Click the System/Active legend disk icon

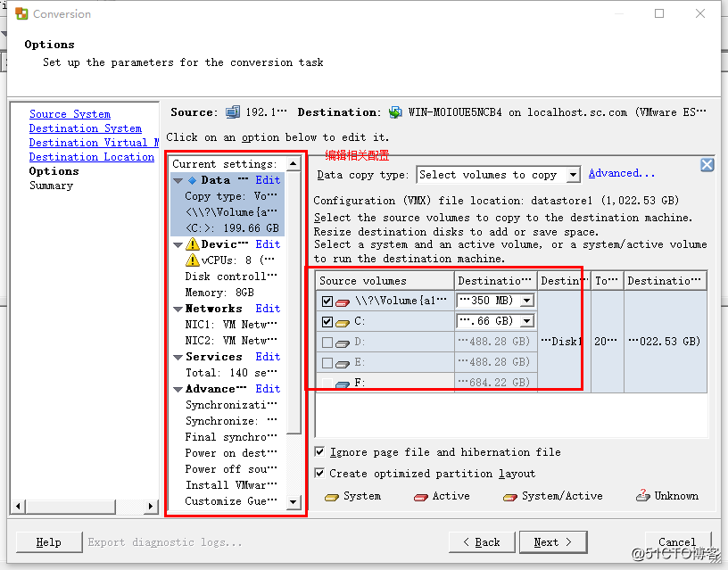tap(509, 498)
